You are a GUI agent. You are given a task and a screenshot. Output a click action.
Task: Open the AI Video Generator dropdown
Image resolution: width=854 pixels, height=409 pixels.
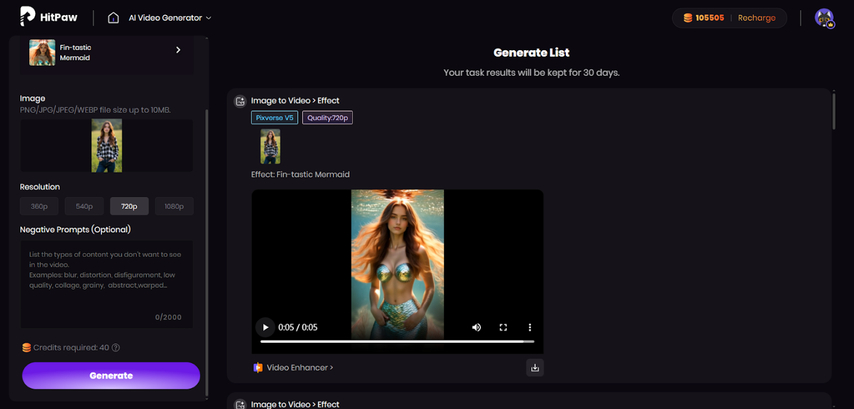169,18
